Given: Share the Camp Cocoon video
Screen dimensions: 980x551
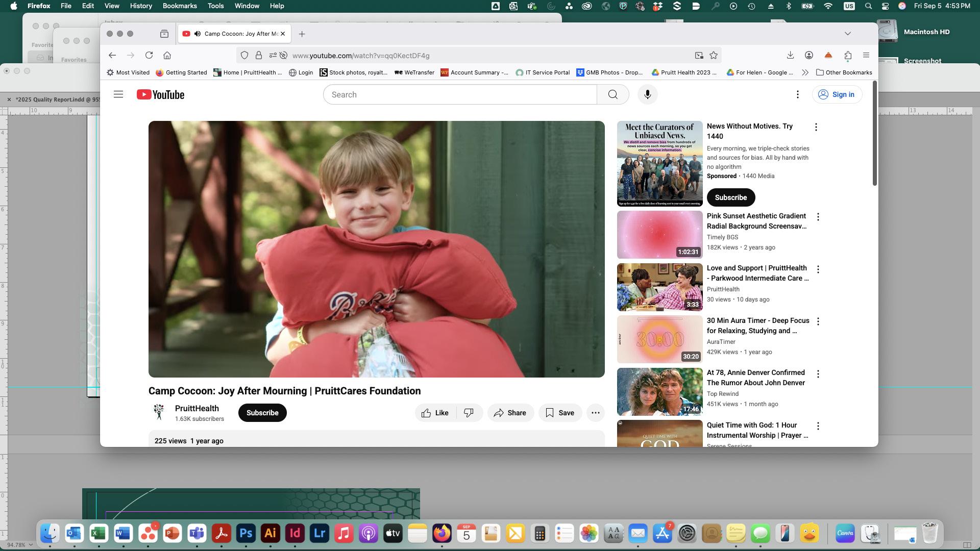Looking at the screenshot, I should click(510, 413).
